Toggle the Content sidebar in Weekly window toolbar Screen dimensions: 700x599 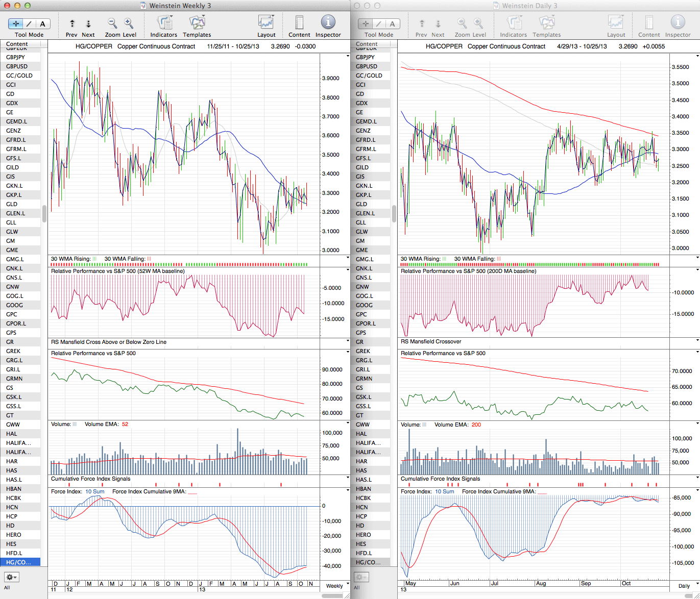(x=299, y=23)
